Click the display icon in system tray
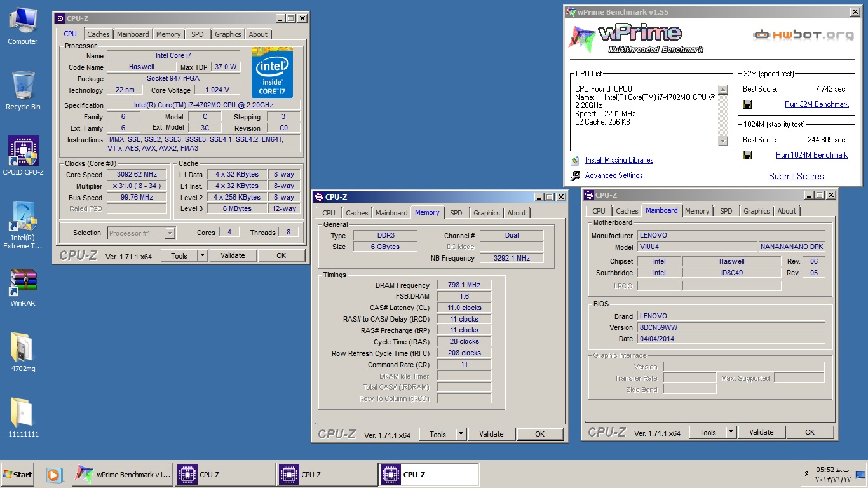The width and height of the screenshot is (868, 488). tap(860, 475)
